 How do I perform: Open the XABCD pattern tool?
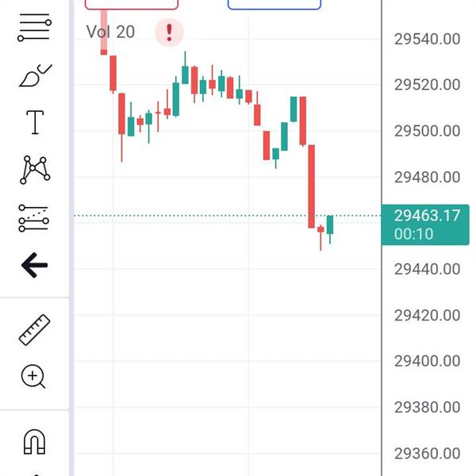[x=35, y=170]
